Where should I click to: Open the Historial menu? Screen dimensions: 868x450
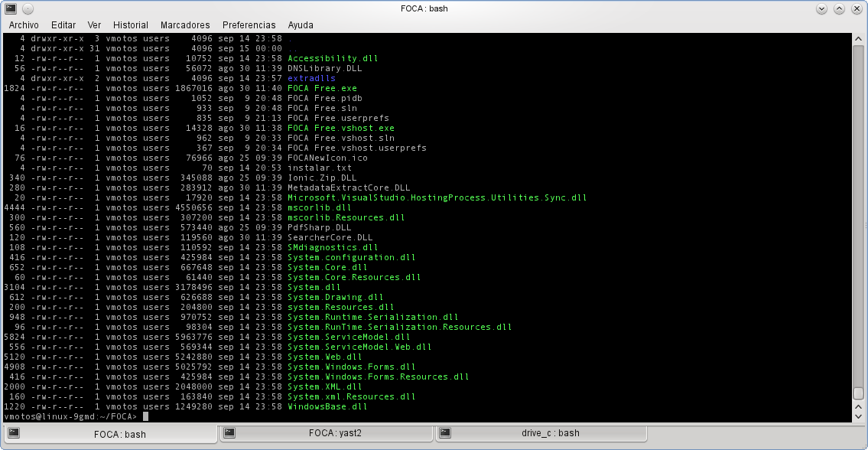coord(130,24)
